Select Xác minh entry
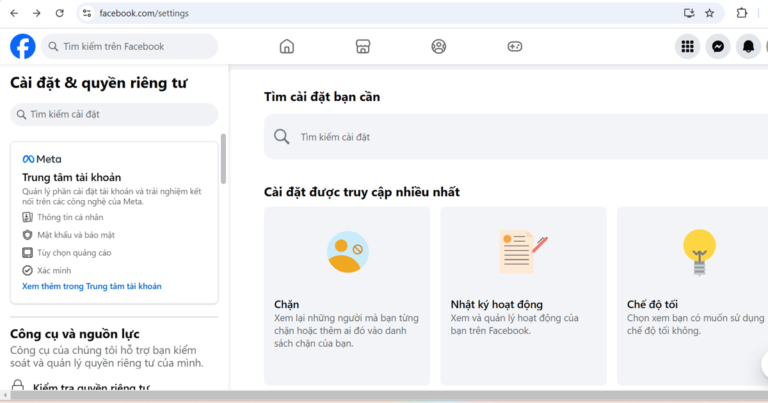This screenshot has height=403, width=768. pyautogui.click(x=54, y=270)
